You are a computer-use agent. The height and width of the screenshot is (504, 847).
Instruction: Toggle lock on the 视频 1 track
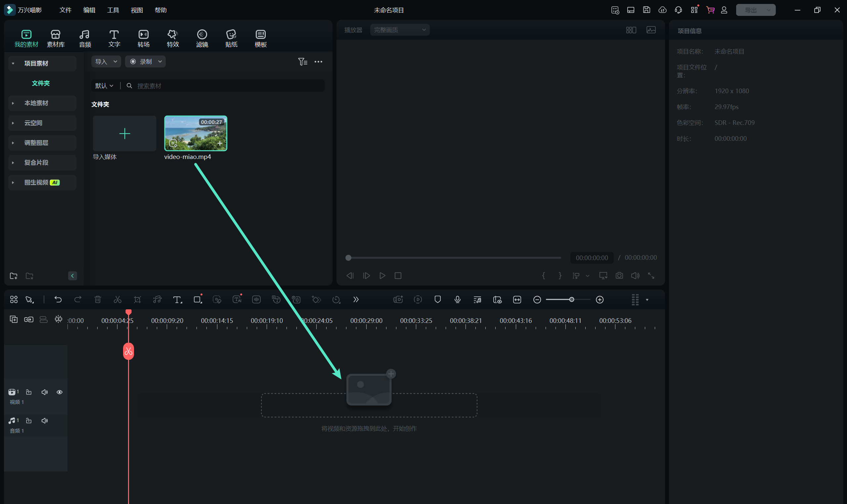pos(29,392)
